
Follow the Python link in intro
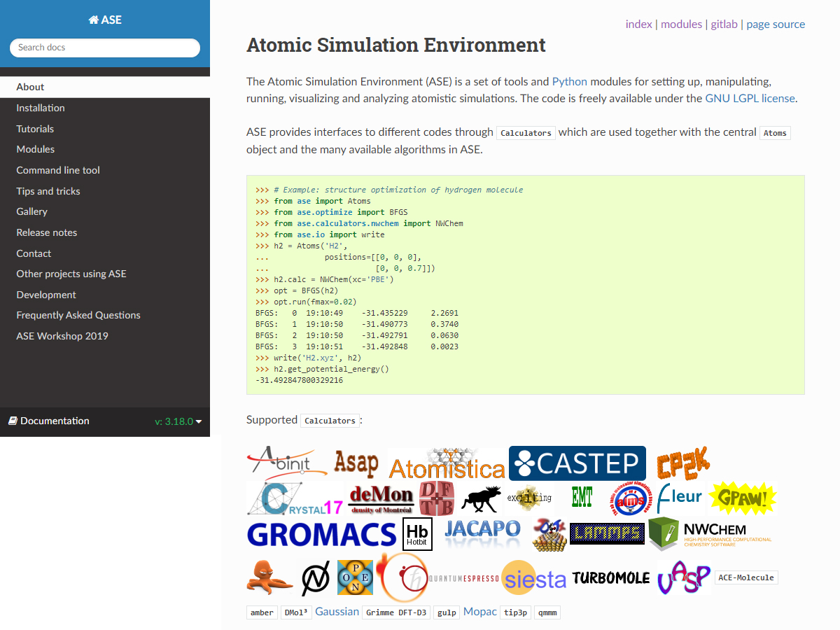click(x=569, y=81)
